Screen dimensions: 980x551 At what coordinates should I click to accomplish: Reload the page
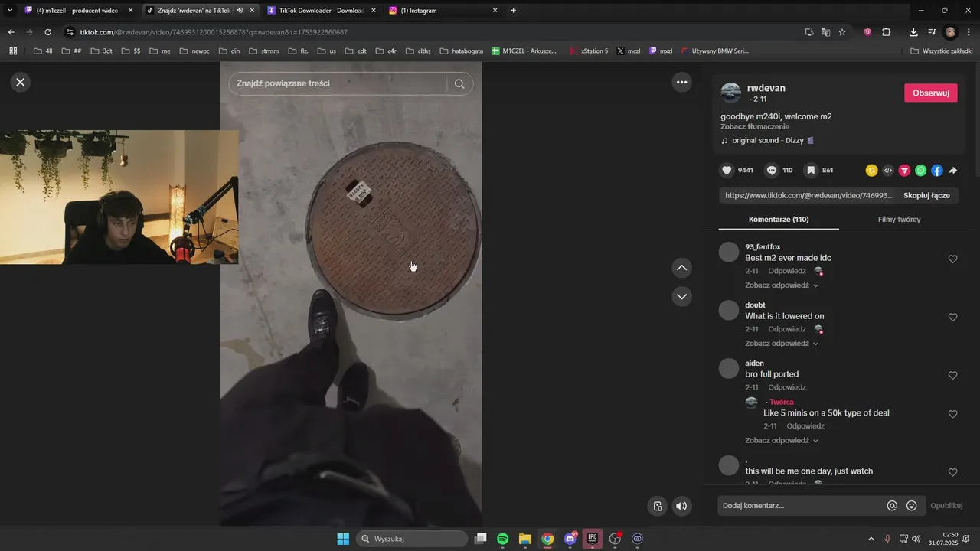47,32
